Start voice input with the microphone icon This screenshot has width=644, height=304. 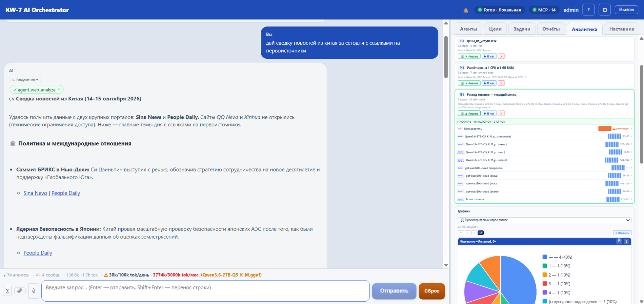pyautogui.click(x=34, y=291)
